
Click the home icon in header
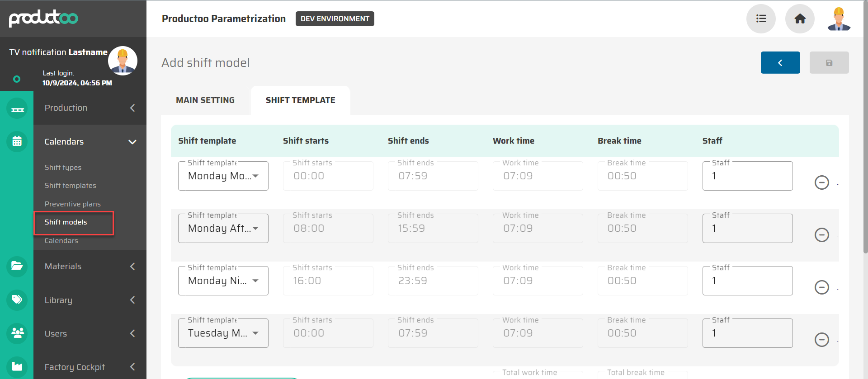coord(800,19)
